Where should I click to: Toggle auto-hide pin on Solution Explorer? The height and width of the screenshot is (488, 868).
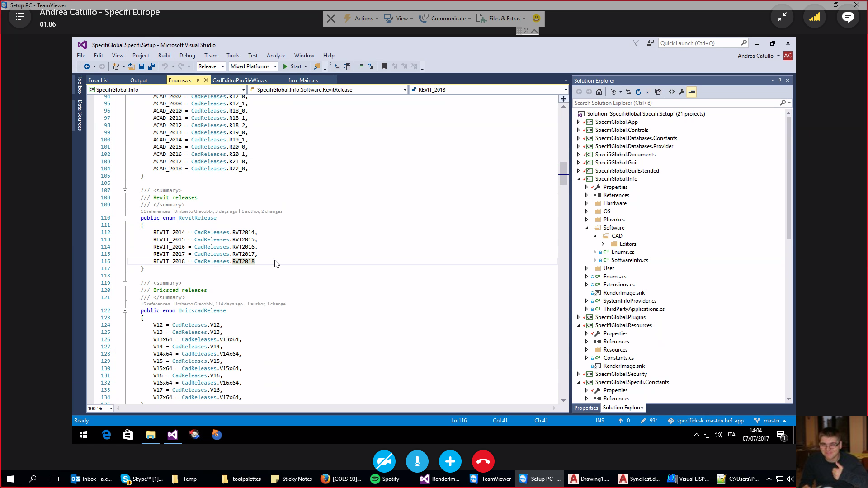pos(780,80)
